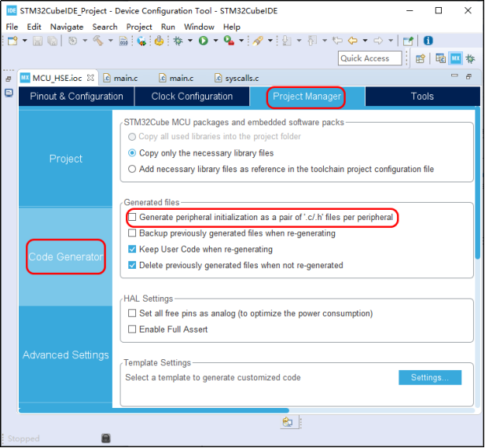Go Back with the yellow left arrow
Viewport: 485px width, 448px height.
[353, 41]
